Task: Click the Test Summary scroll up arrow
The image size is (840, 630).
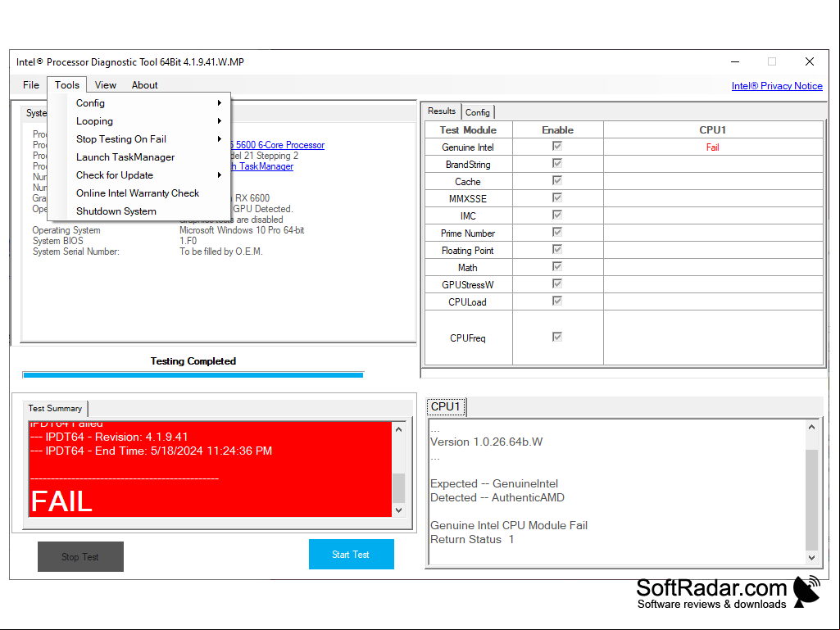Action: (398, 429)
